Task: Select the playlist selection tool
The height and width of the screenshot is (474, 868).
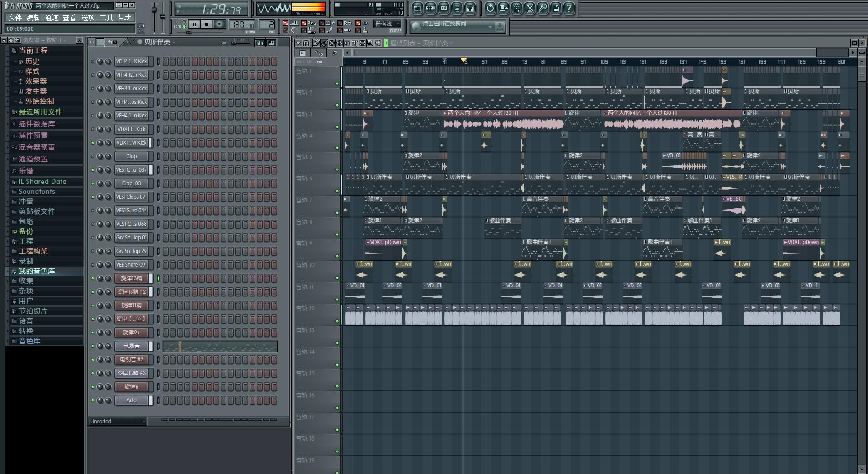Action: click(363, 43)
